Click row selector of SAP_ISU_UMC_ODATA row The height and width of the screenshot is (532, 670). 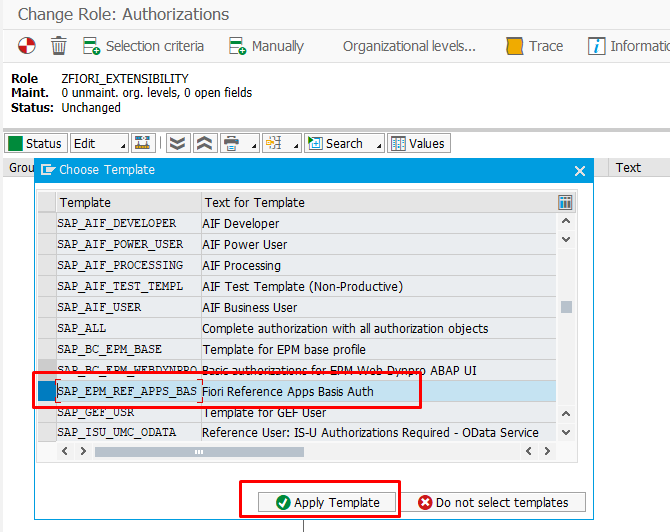pyautogui.click(x=47, y=432)
